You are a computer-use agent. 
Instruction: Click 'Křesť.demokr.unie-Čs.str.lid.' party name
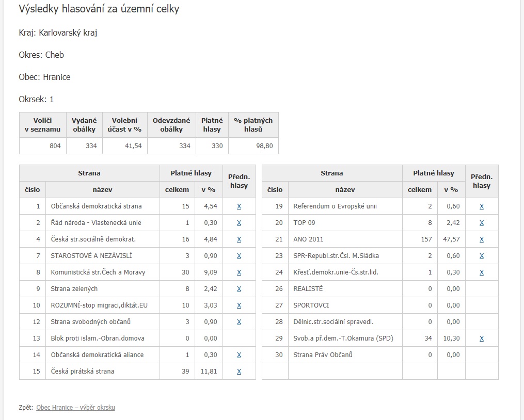point(336,272)
